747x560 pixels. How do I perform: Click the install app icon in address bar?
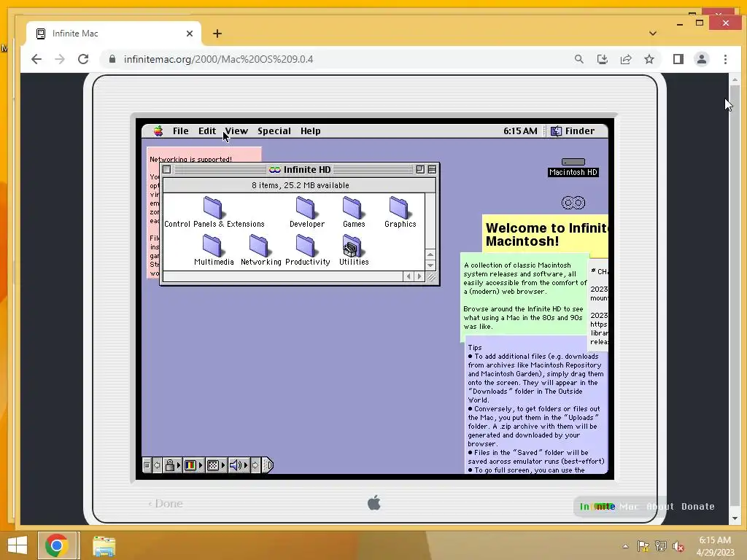[x=602, y=59]
